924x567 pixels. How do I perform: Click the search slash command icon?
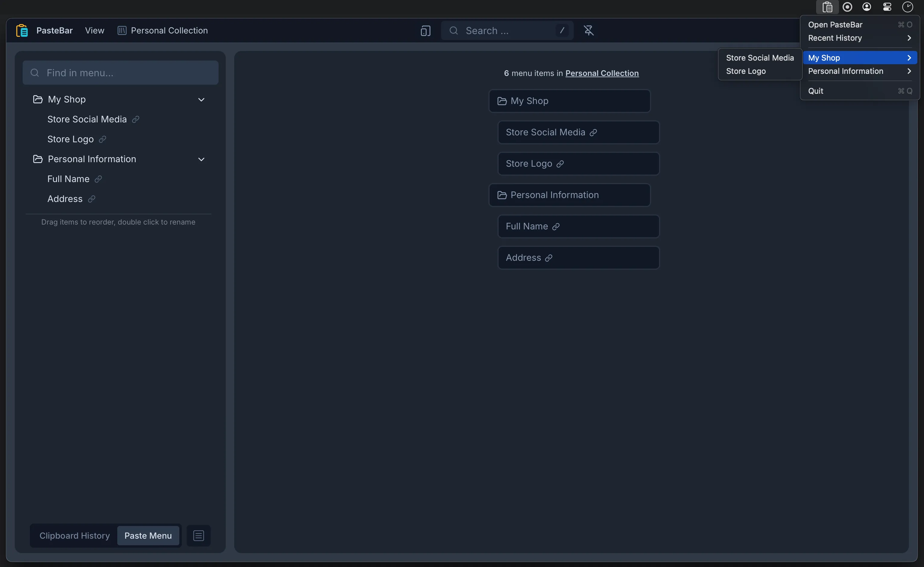[562, 30]
